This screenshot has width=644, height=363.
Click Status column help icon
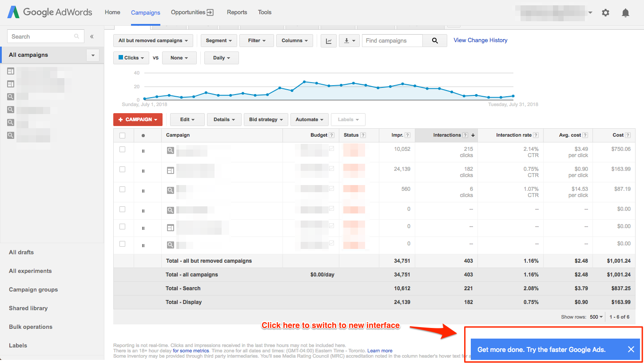coord(363,135)
